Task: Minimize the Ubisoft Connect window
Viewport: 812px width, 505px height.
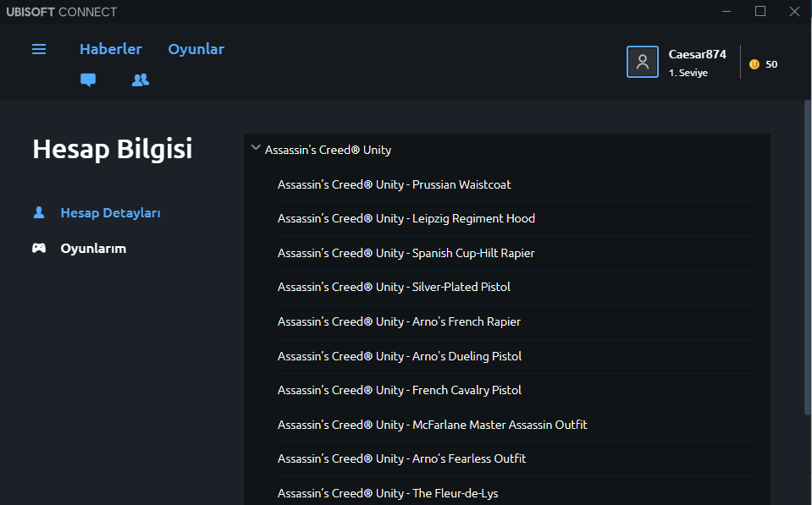Action: click(x=726, y=11)
